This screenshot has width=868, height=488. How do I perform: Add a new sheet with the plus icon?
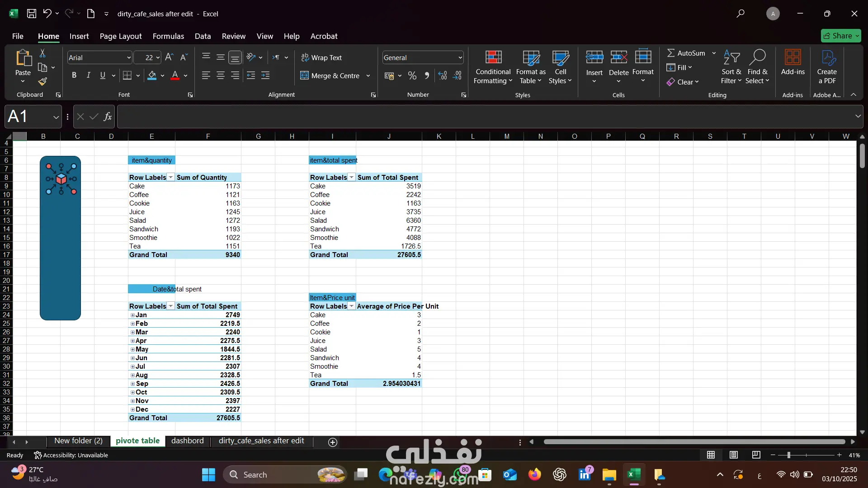pyautogui.click(x=333, y=442)
